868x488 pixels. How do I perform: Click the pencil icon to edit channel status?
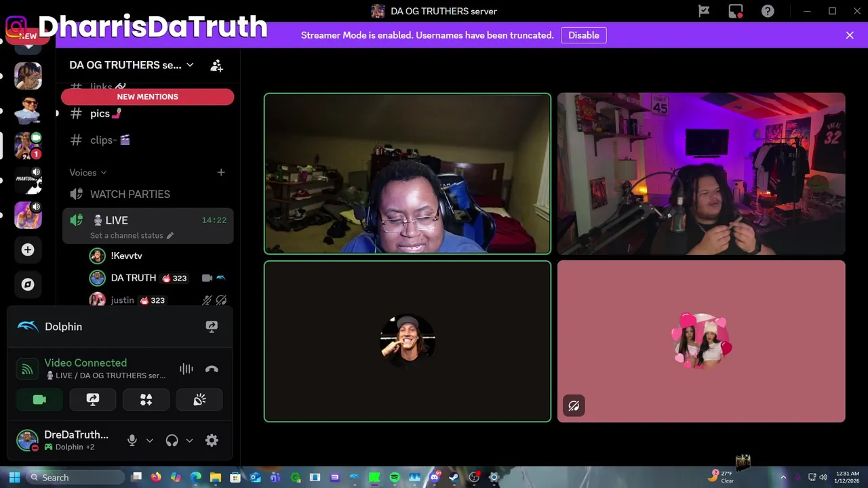pos(170,236)
